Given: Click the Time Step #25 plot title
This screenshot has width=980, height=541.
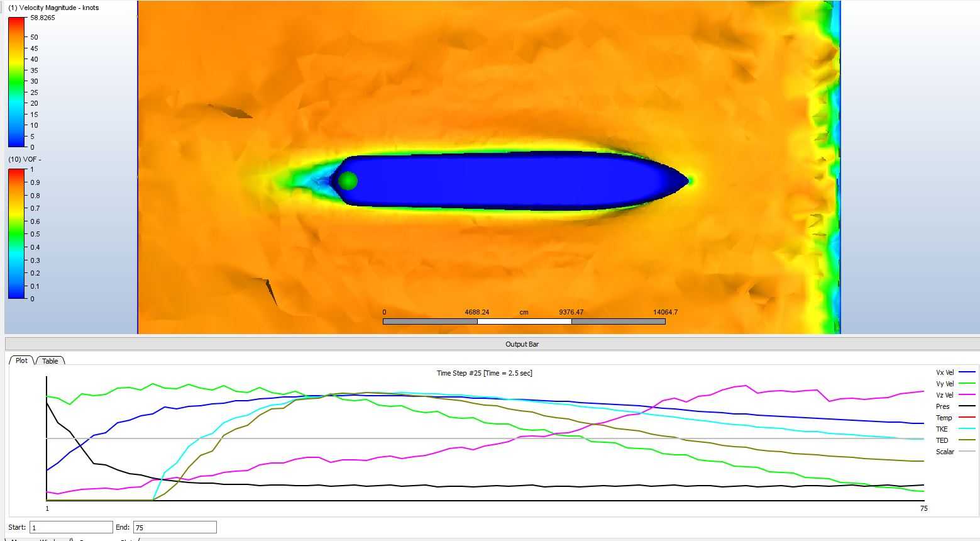Looking at the screenshot, I should click(x=484, y=373).
